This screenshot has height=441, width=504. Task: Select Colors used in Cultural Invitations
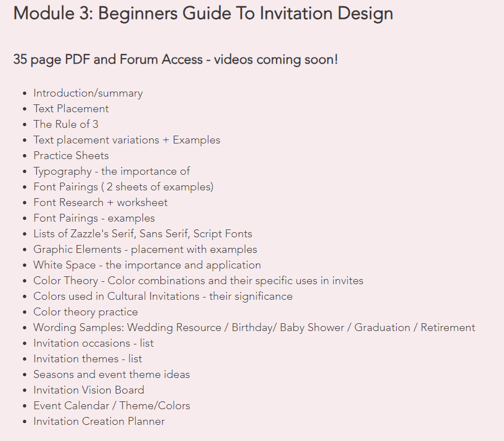163,296
